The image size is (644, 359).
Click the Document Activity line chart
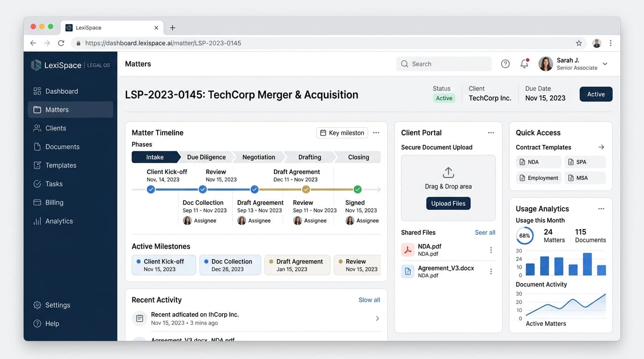pos(566,306)
